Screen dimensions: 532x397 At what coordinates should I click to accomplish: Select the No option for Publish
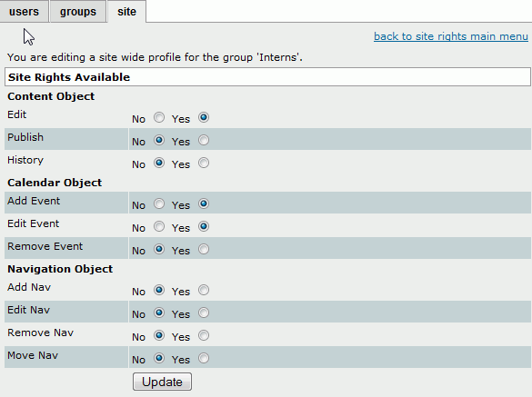click(x=159, y=140)
